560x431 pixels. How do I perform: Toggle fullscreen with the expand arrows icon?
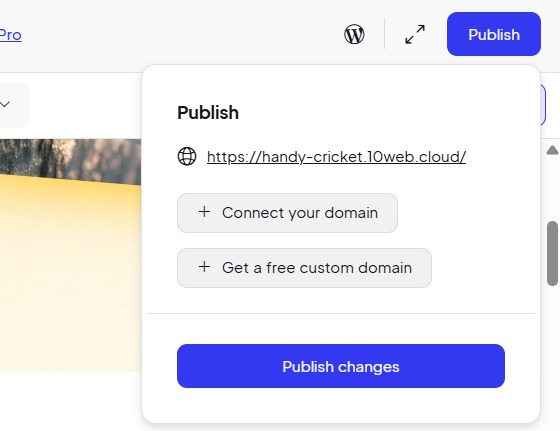[x=415, y=34]
